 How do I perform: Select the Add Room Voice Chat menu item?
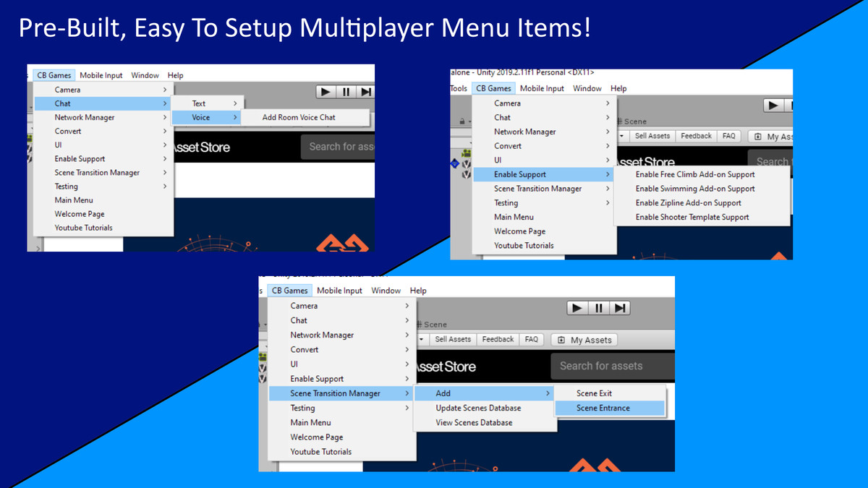[301, 117]
